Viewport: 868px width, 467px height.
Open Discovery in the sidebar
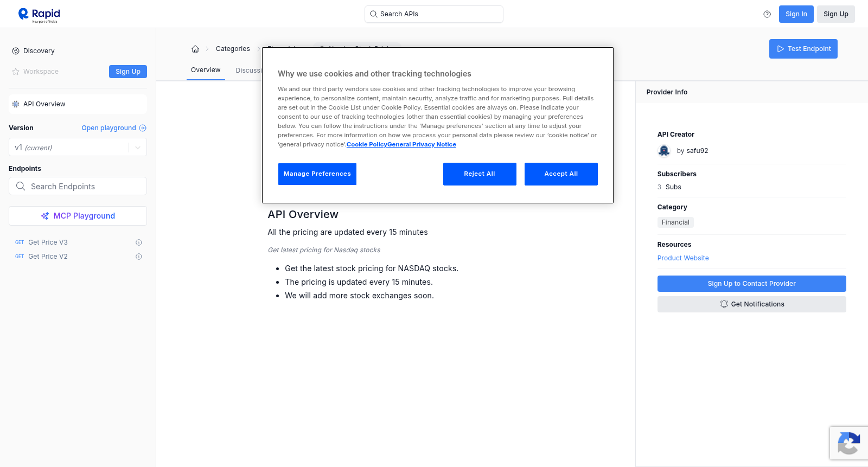pos(39,51)
